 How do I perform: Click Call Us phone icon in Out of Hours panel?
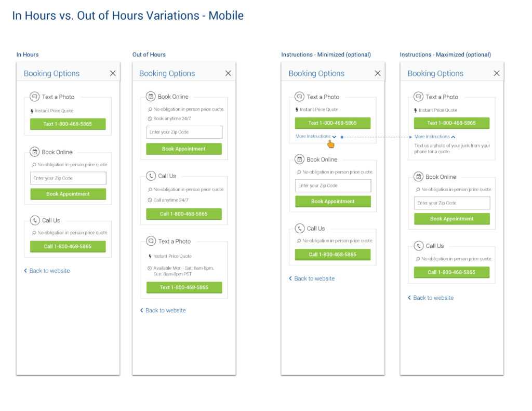tap(151, 176)
